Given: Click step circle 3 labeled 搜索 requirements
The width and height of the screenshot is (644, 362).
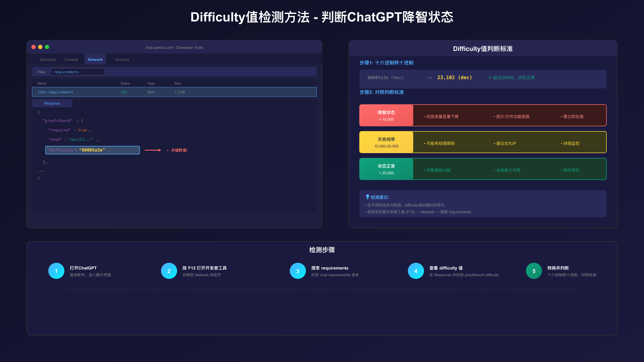Looking at the screenshot, I should click(x=298, y=271).
